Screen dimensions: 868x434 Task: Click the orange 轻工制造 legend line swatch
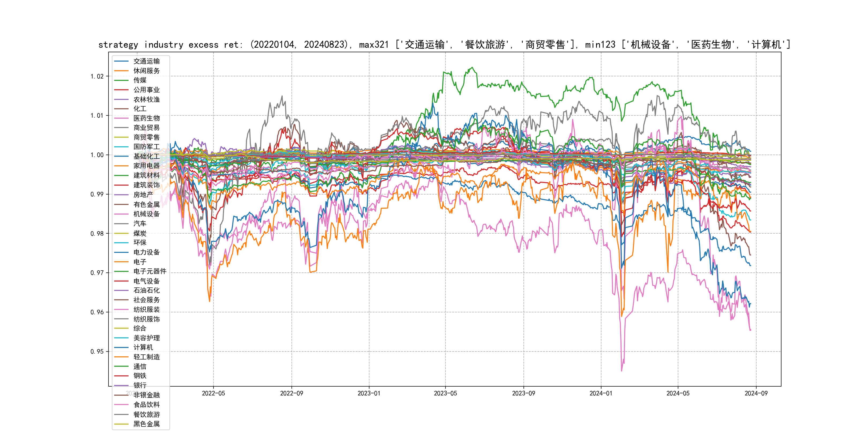tap(121, 357)
